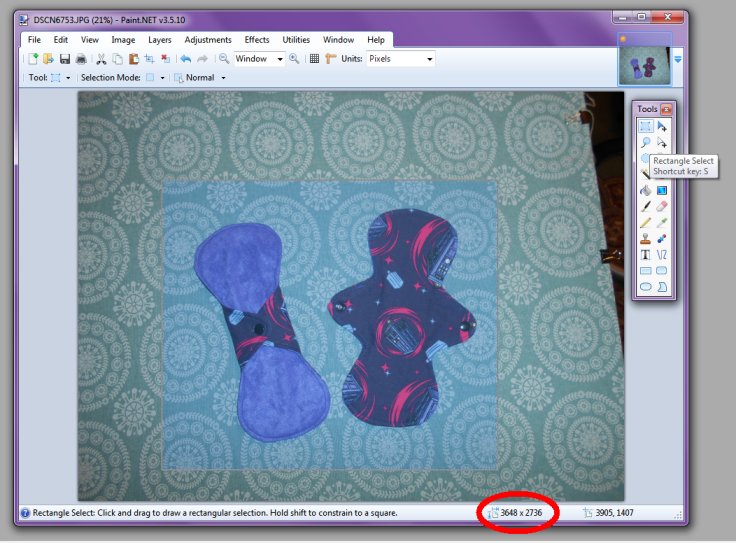Choose the Move Selected Pixels tool

point(662,126)
